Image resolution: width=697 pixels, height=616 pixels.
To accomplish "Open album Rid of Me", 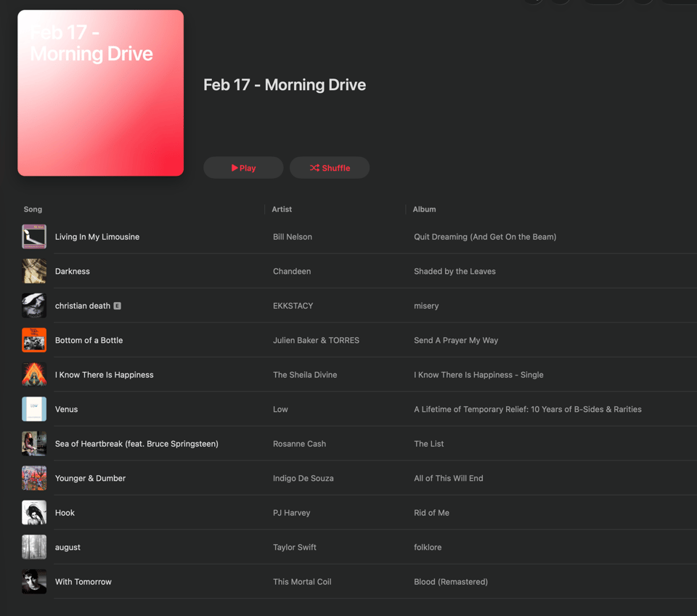I will tap(431, 513).
